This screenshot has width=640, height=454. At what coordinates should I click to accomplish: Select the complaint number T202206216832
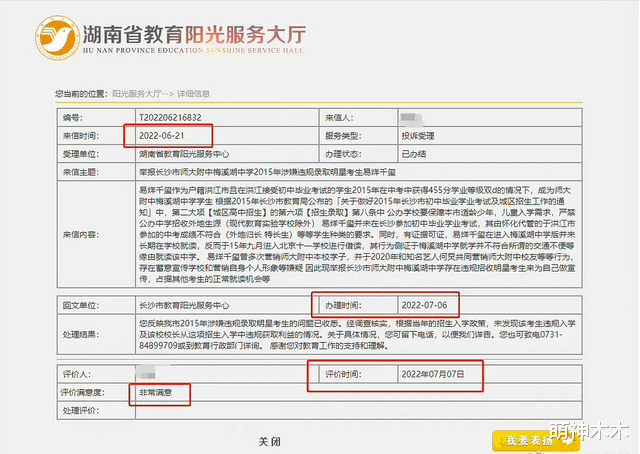(x=170, y=118)
